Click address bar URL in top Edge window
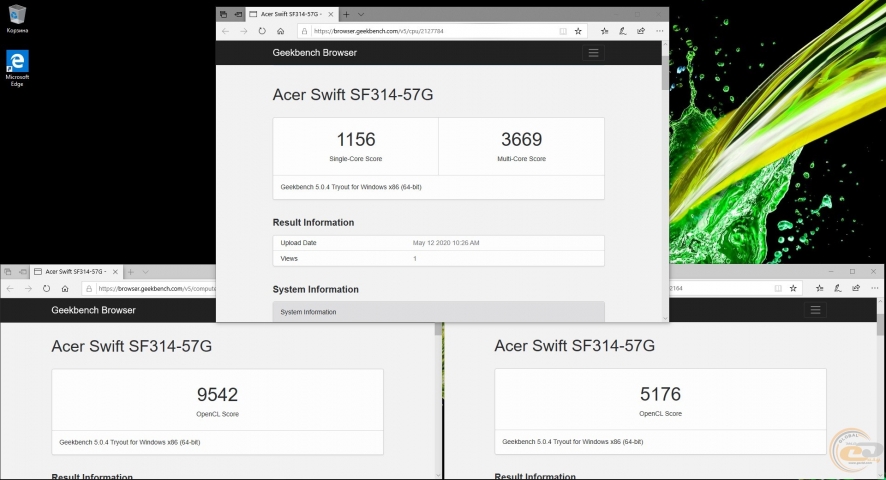Image resolution: width=886 pixels, height=480 pixels. click(379, 31)
